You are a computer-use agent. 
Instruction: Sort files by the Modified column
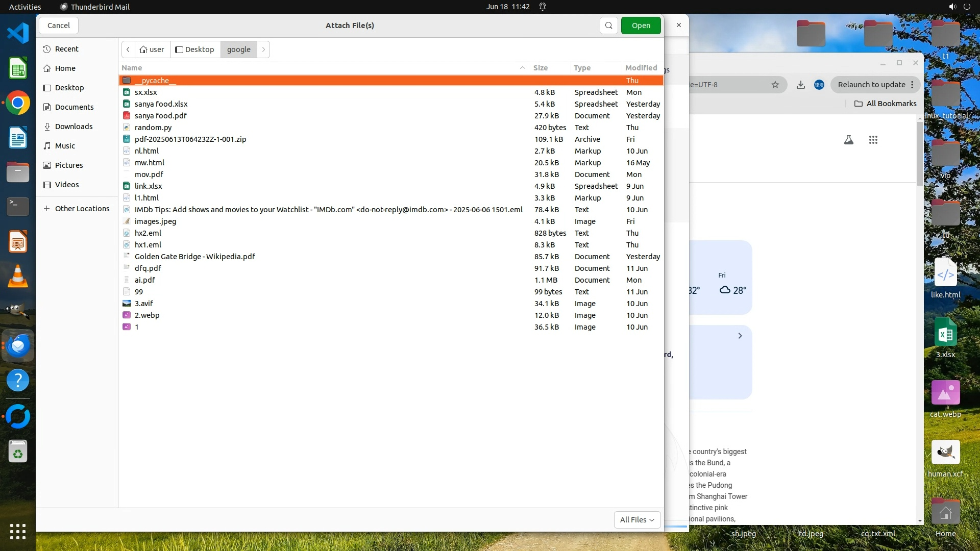click(x=641, y=68)
